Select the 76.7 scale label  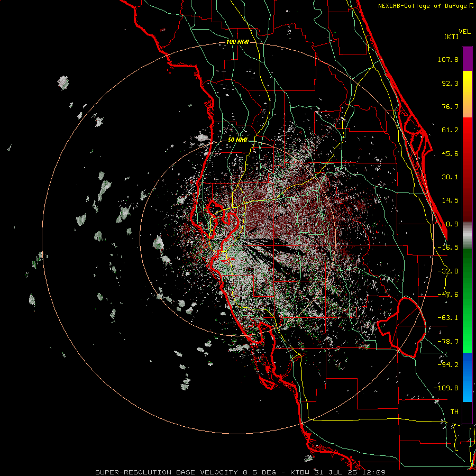(450, 106)
